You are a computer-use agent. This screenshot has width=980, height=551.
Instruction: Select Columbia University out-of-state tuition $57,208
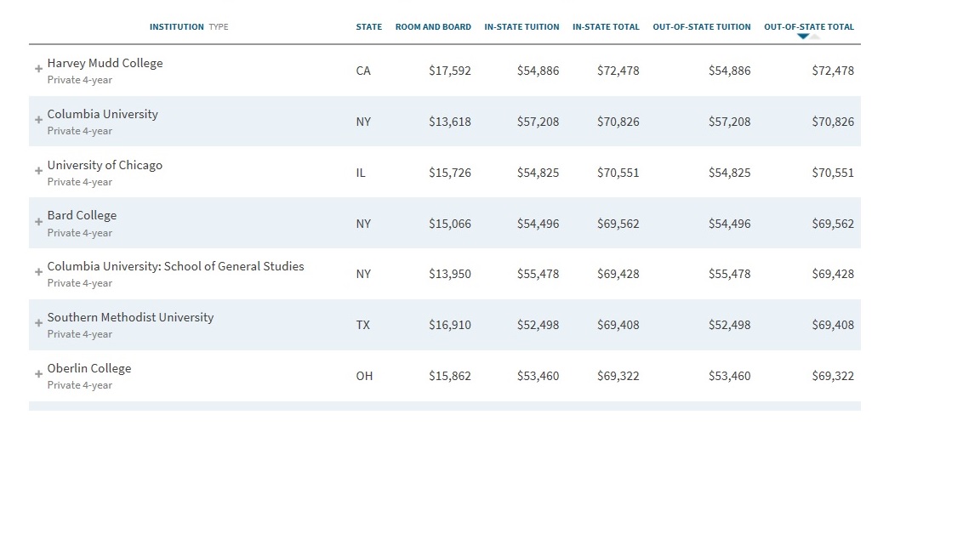coord(729,122)
